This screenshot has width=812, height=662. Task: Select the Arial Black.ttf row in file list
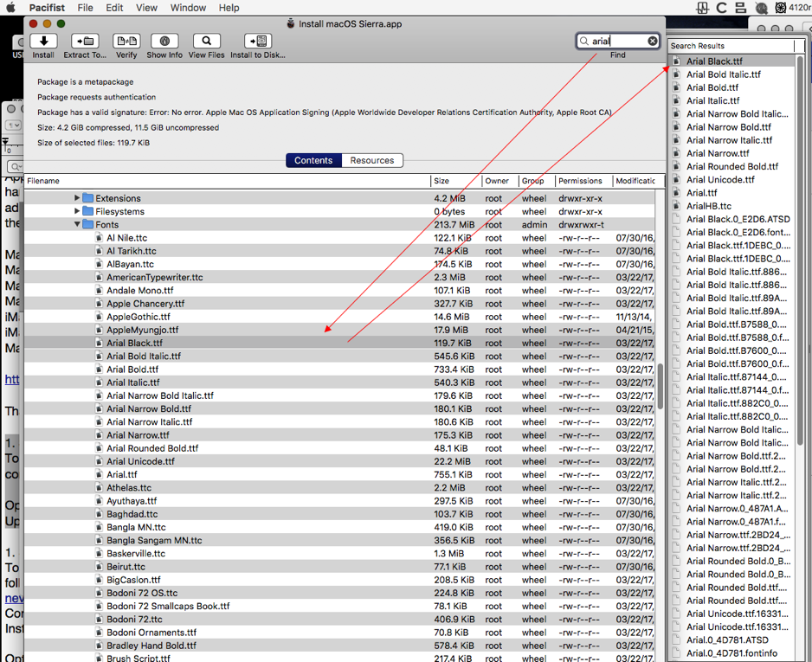point(339,343)
